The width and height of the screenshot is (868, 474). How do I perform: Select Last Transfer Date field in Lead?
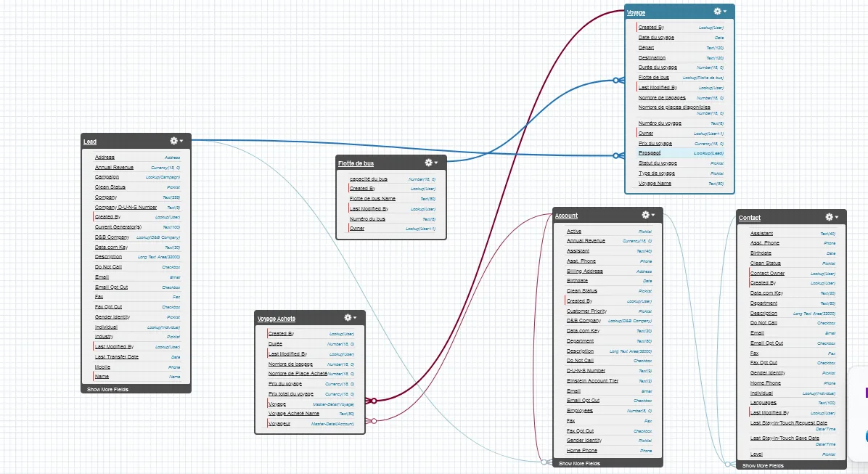click(x=136, y=356)
